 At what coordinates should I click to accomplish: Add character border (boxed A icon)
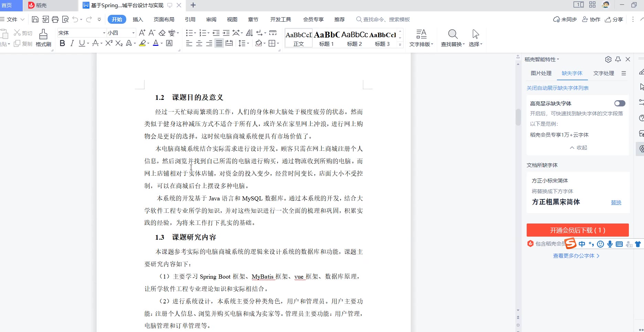[169, 43]
